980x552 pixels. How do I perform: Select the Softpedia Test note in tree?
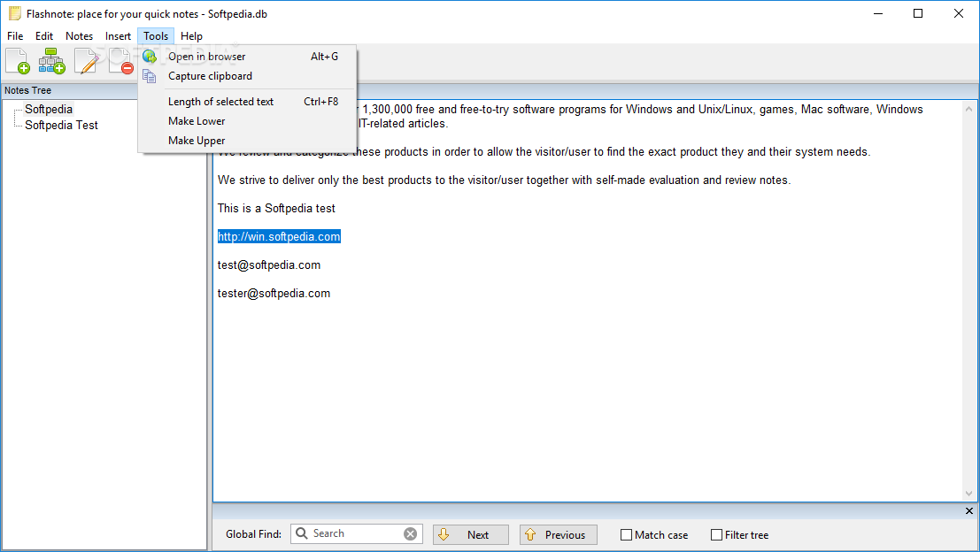61,125
